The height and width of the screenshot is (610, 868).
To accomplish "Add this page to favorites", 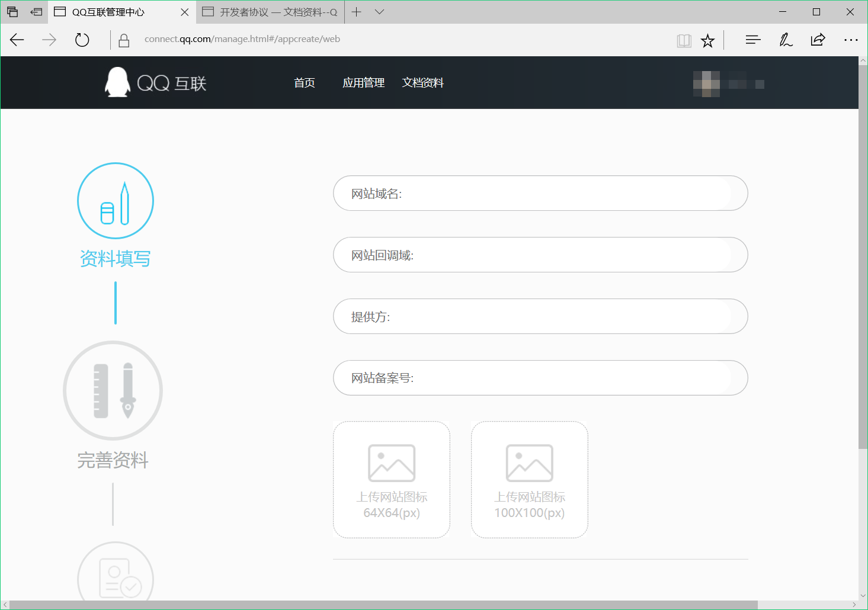I will 707,40.
